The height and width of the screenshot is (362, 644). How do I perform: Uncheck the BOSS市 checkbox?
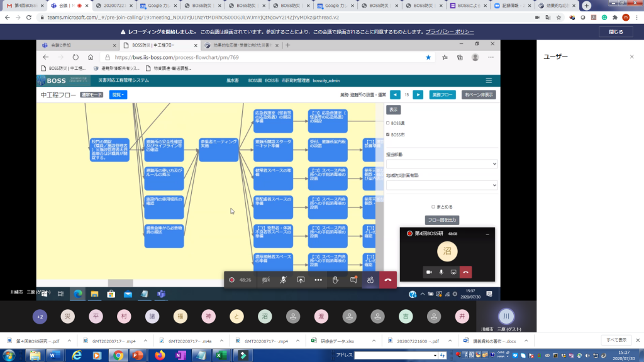pos(387,134)
